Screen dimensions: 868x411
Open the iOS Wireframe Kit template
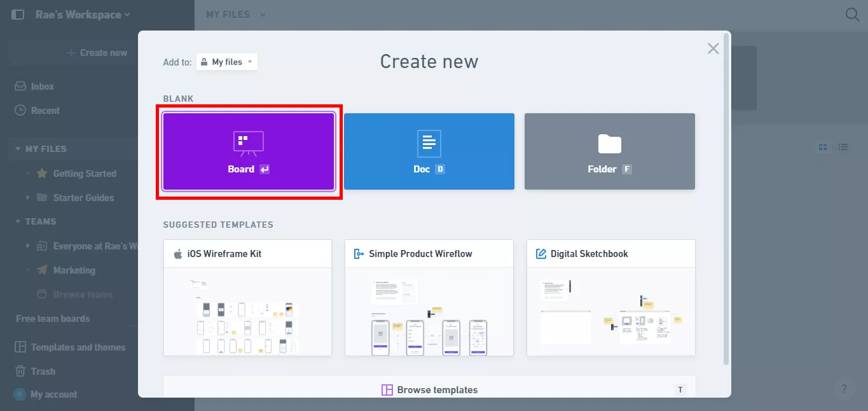coord(247,297)
